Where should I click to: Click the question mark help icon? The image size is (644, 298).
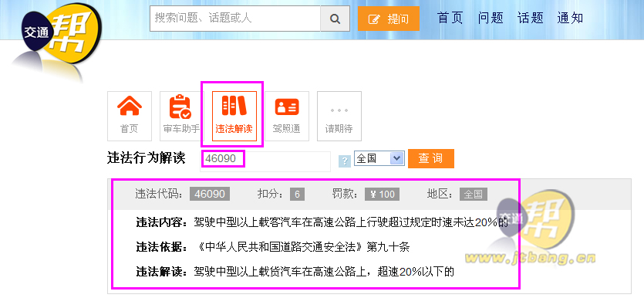click(345, 161)
